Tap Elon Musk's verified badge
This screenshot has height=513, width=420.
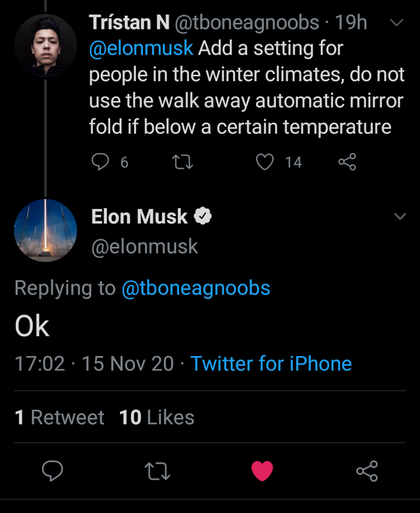[x=203, y=216]
